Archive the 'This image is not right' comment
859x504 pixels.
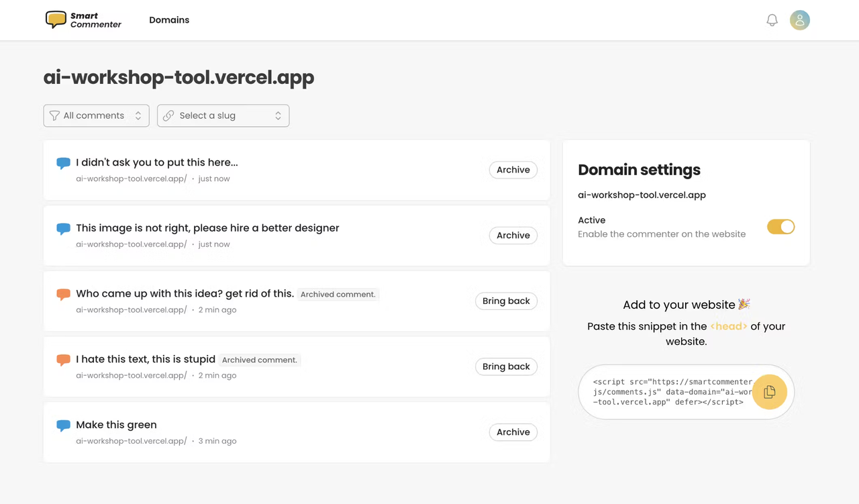[513, 236]
